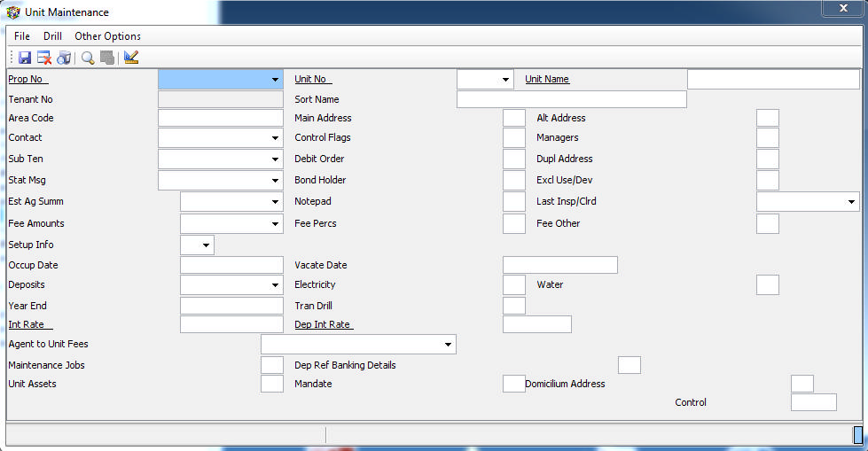The height and width of the screenshot is (451, 868).
Task: Click the ruler and pencil design icon
Action: 132,58
